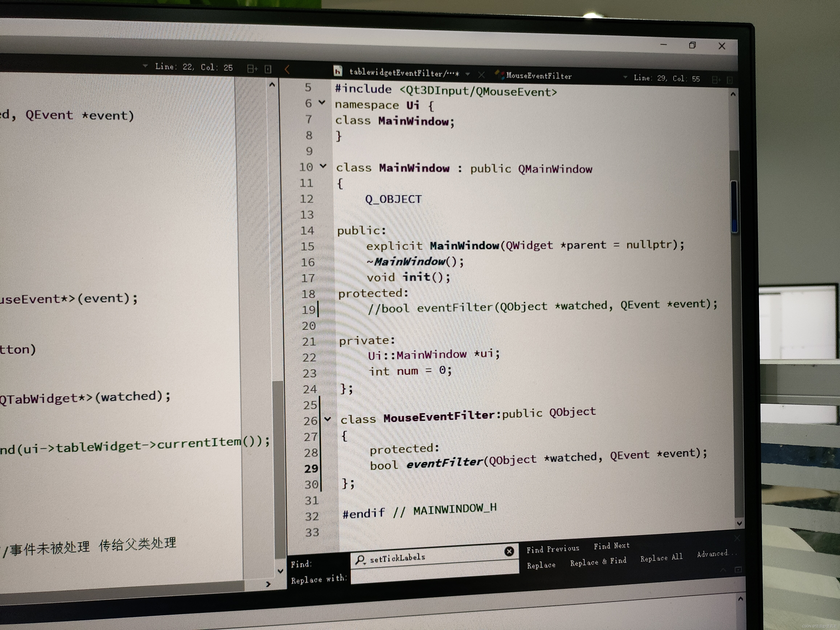
Task: Click the MouseEventFilter class symbol icon
Action: pyautogui.click(x=499, y=74)
